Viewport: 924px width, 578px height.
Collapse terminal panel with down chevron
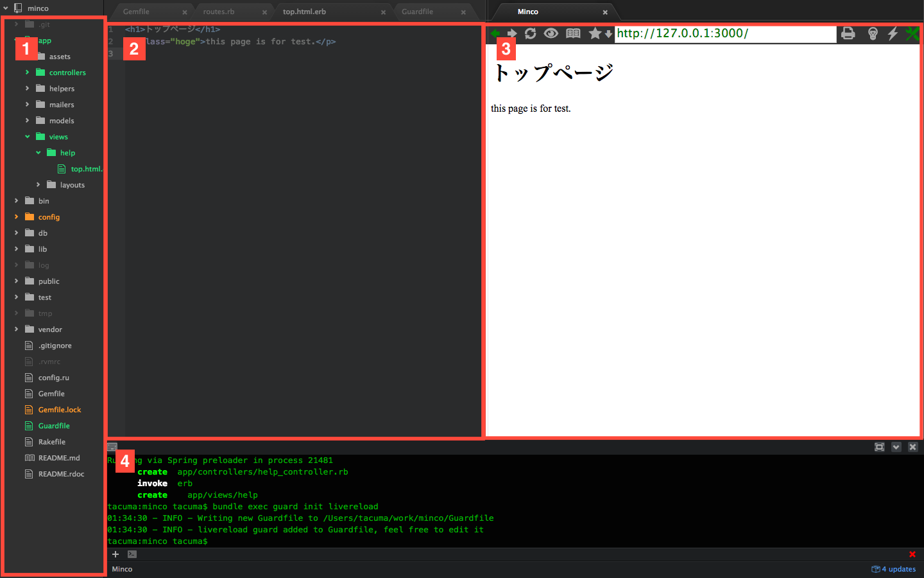coord(896,447)
